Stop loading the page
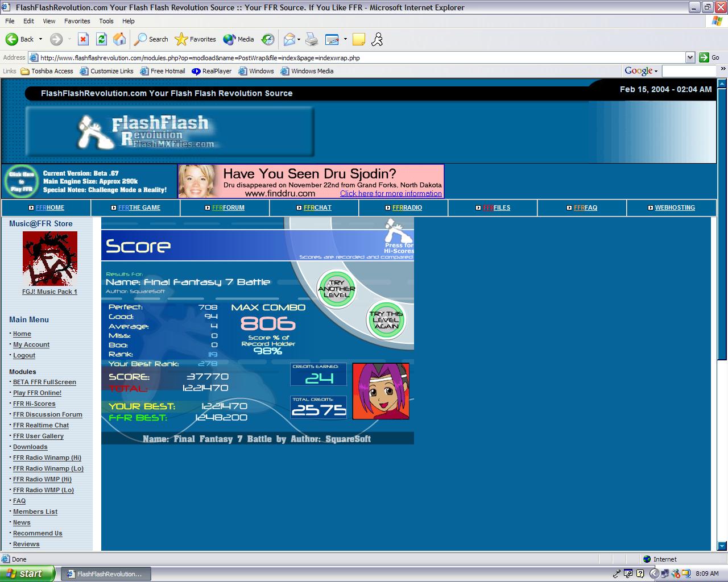The width and height of the screenshot is (728, 582). [x=83, y=39]
